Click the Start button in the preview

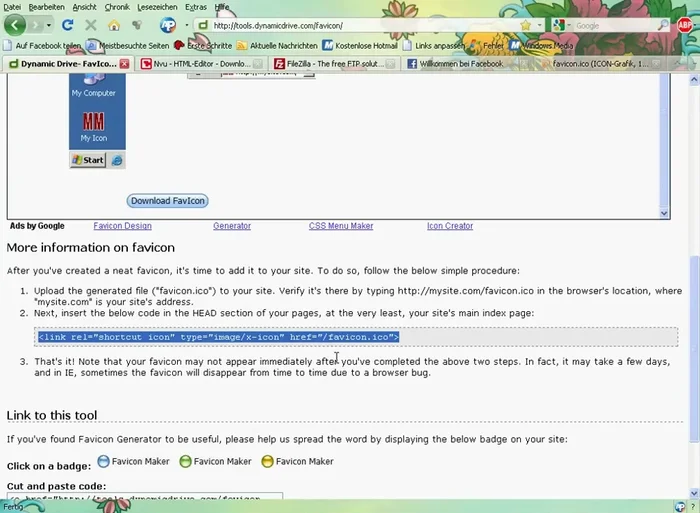pos(88,160)
